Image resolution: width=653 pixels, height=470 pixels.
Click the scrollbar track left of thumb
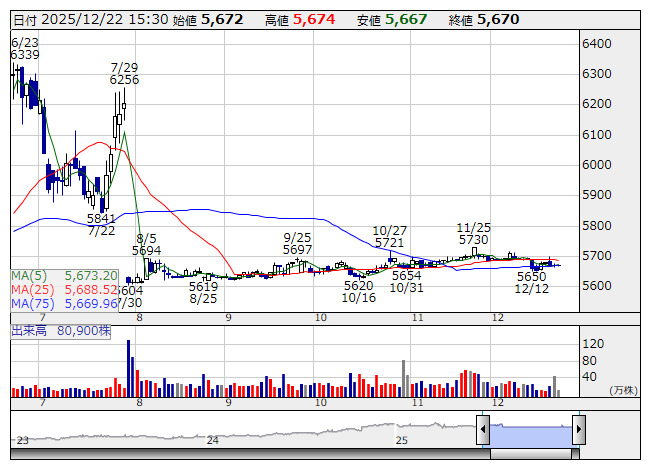250,453
